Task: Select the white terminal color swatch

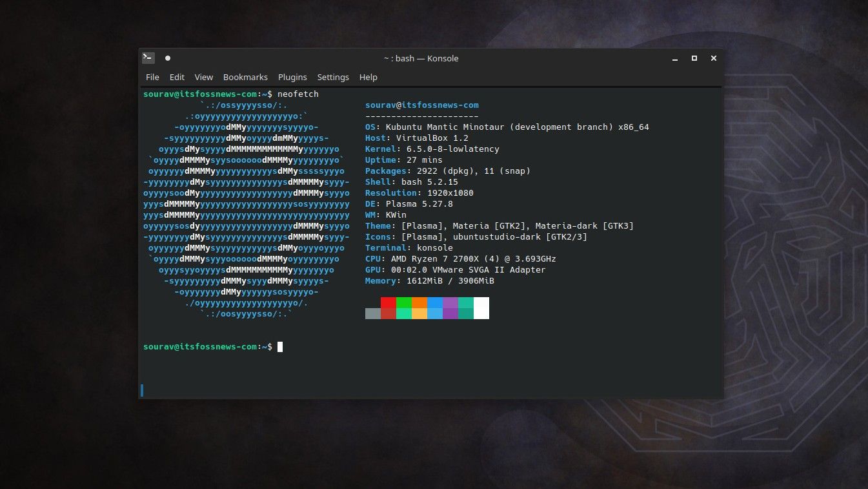Action: (x=480, y=308)
